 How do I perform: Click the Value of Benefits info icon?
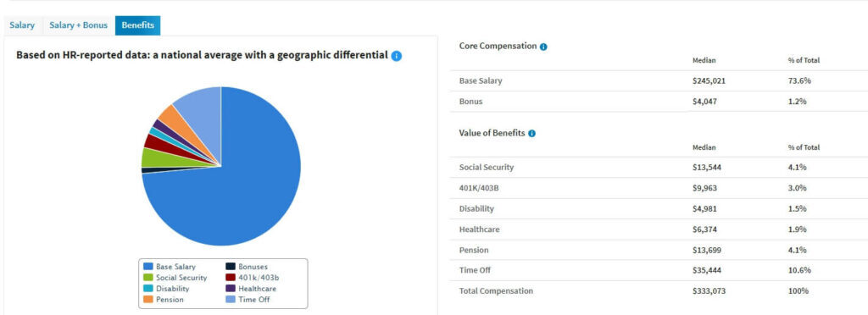(532, 134)
